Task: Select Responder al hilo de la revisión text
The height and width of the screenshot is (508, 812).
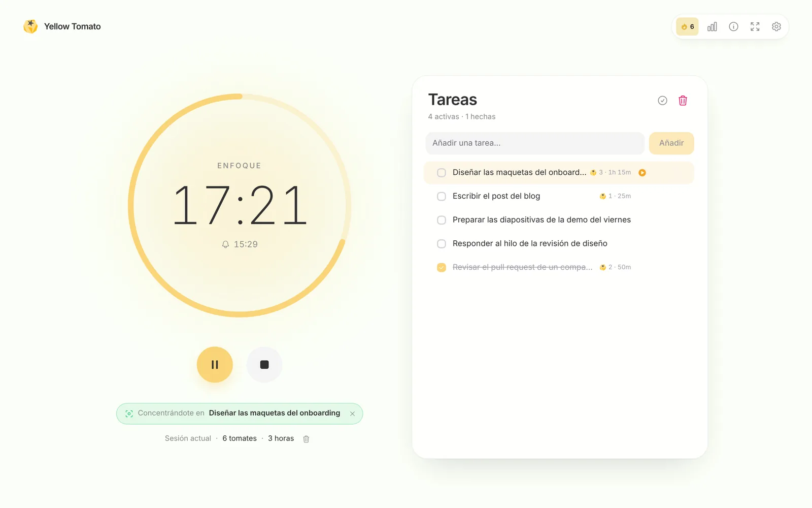Action: point(530,244)
